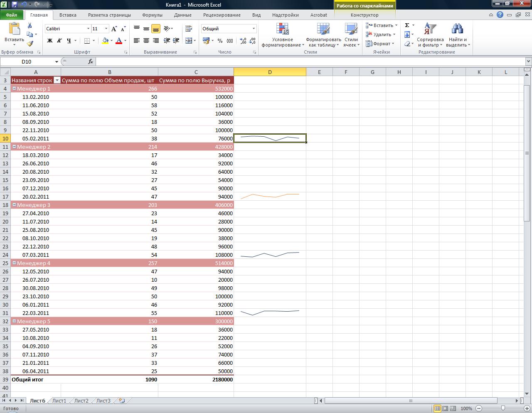Open the Названия строк filter dropdown
Viewport: 532px width, 413px height.
coord(57,80)
